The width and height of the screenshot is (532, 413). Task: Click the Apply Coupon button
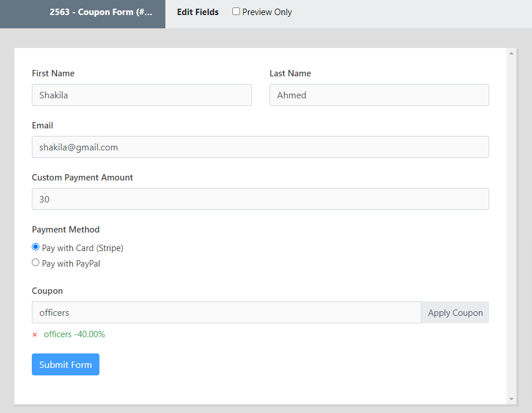(455, 312)
